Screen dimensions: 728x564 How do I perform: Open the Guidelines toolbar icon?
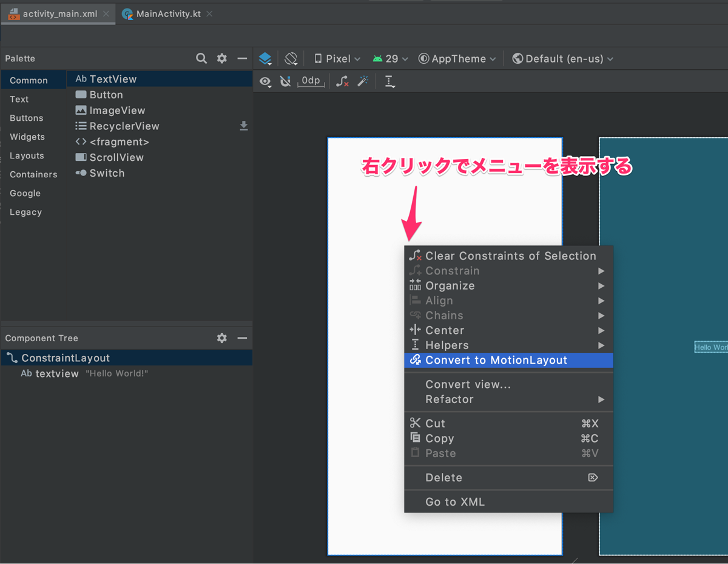click(389, 81)
